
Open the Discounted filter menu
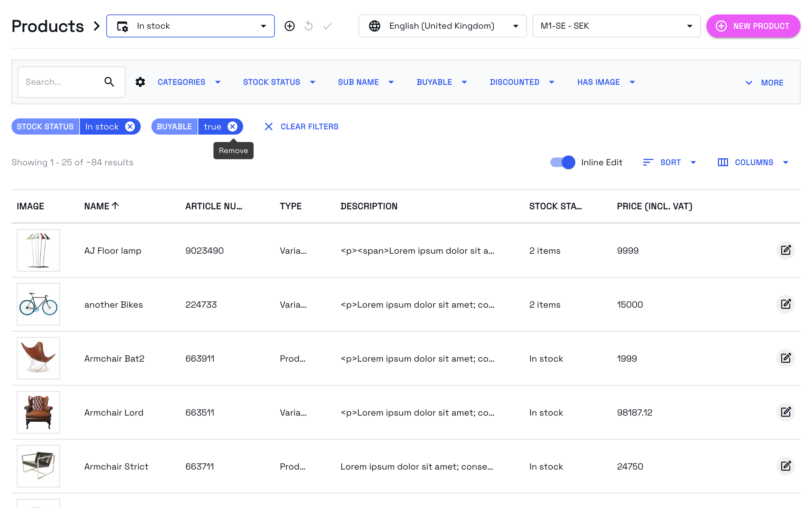pyautogui.click(x=522, y=82)
